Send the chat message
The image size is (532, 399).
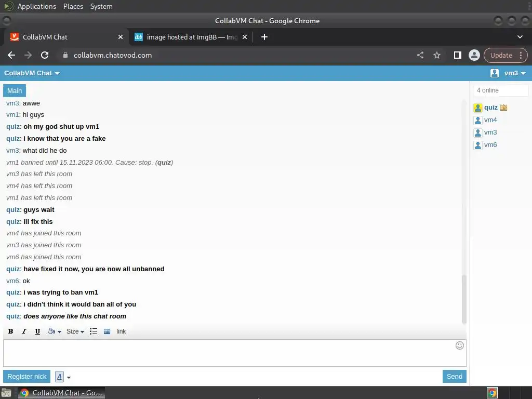[454, 376]
